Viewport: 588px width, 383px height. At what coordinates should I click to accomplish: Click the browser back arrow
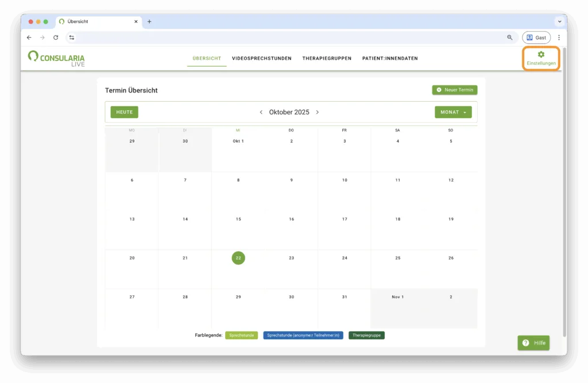[29, 37]
